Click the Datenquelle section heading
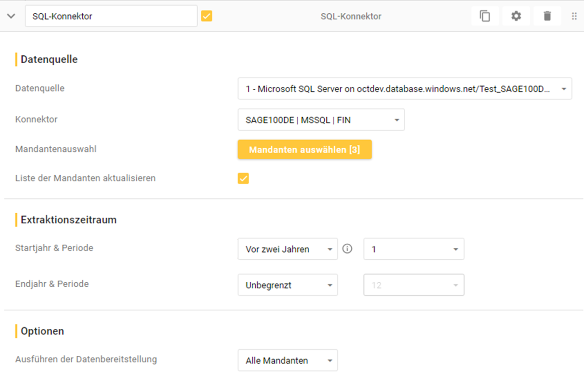Viewport: 584px width, 392px height. 49,59
